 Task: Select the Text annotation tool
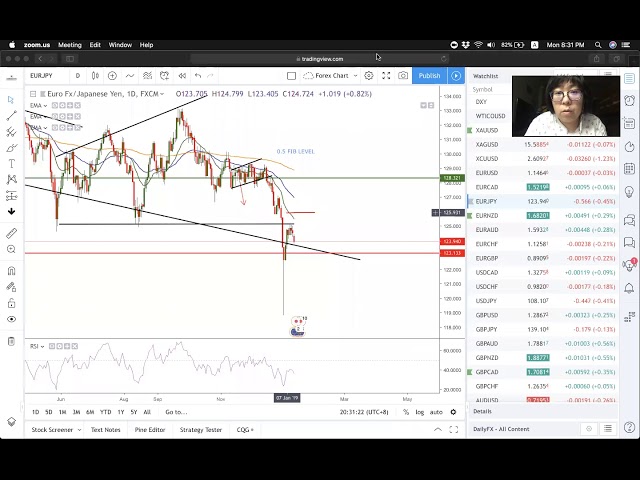tap(11, 164)
